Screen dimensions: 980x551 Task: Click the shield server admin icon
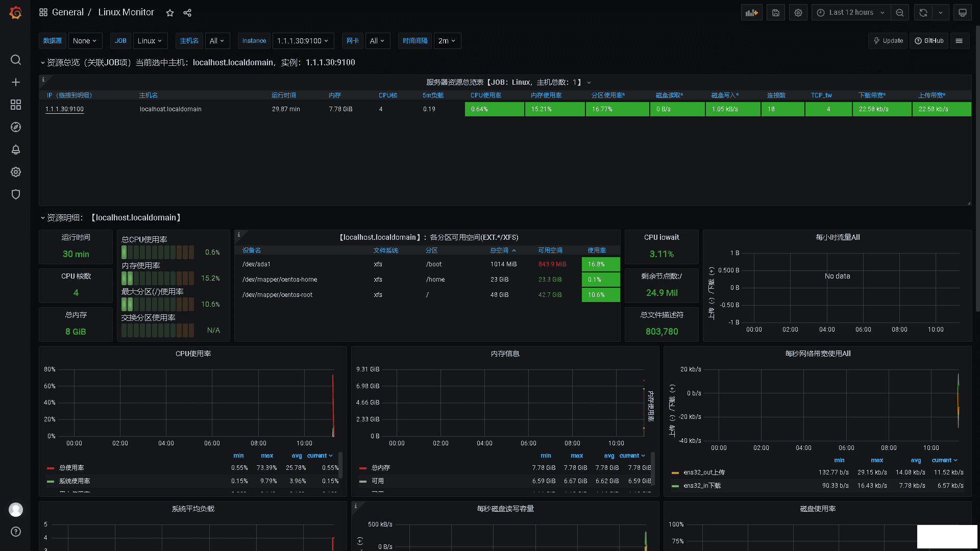(x=15, y=194)
